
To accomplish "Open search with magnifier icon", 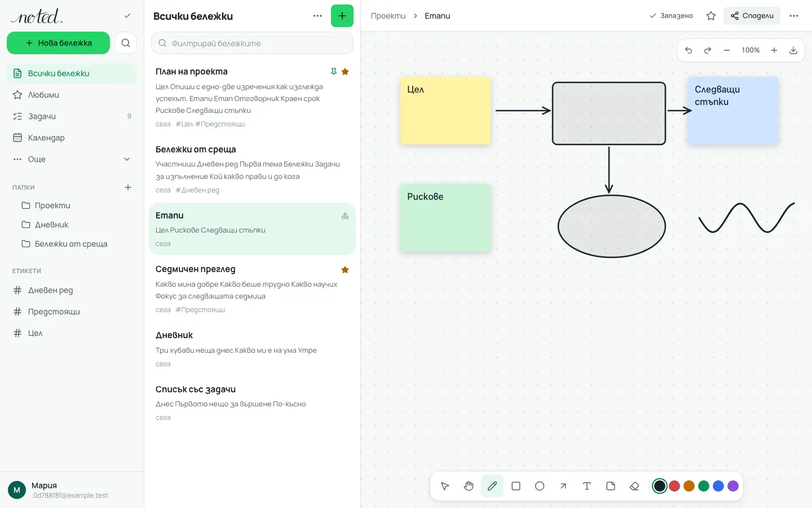I will coord(126,43).
